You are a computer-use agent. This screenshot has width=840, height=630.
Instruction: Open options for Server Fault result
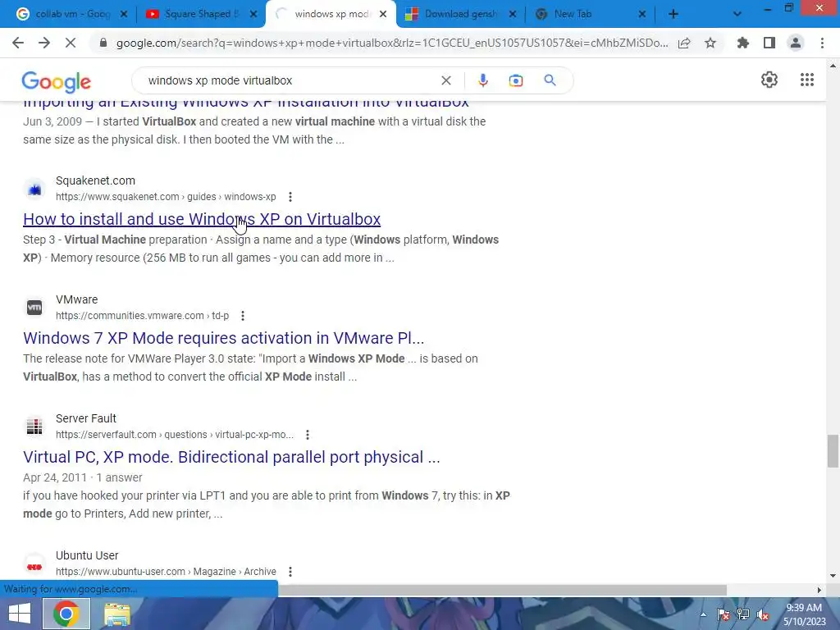point(308,435)
